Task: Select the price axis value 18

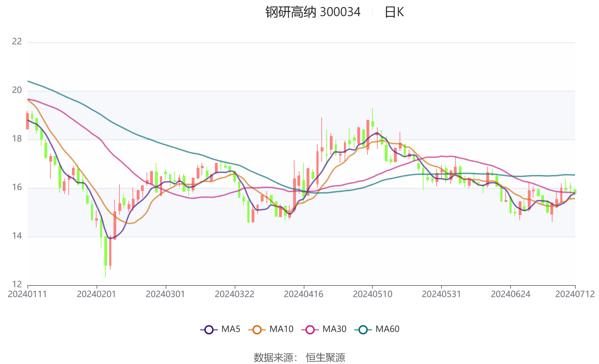Action: click(17, 139)
